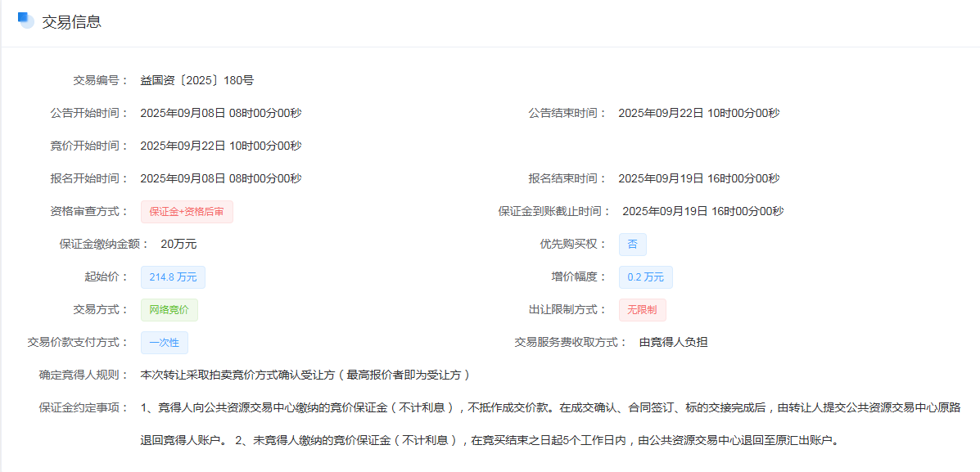Click the 交易信息 section title
This screenshot has width=980, height=472.
[71, 22]
